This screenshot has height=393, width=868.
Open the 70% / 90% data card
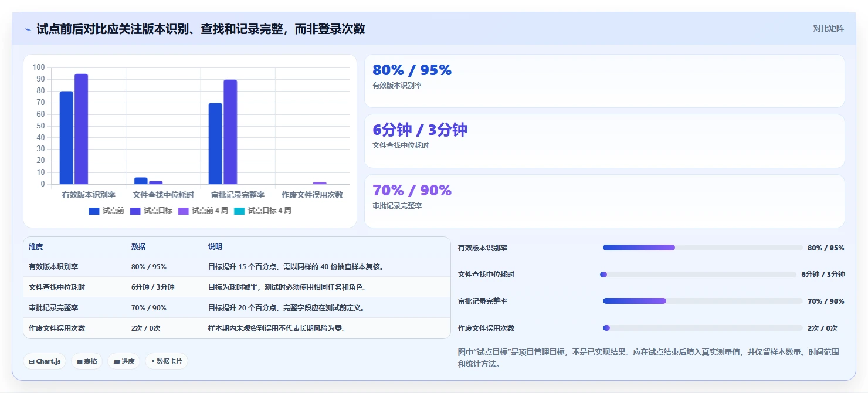click(605, 201)
